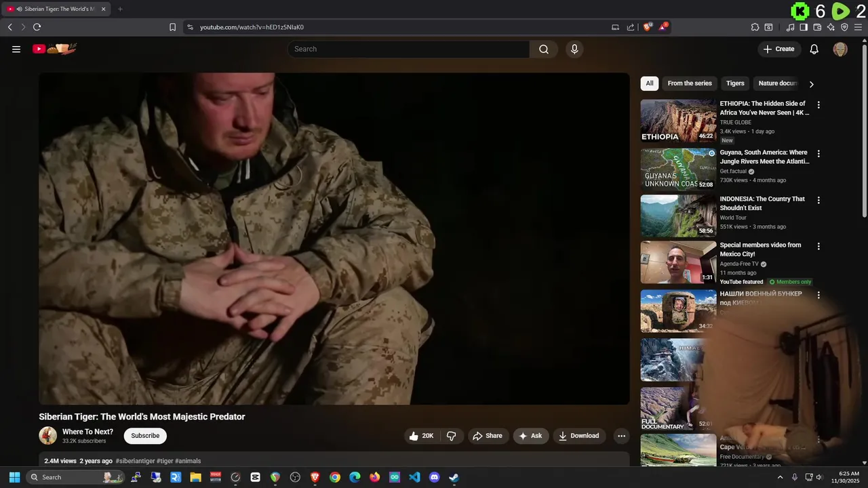Open Steam from taskbar
The image size is (868, 488).
(x=454, y=477)
